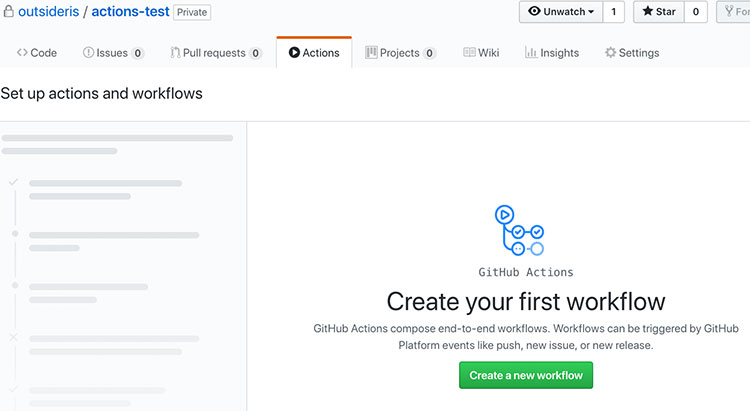The height and width of the screenshot is (411, 750).
Task: Open the Wiki tab
Action: (481, 53)
